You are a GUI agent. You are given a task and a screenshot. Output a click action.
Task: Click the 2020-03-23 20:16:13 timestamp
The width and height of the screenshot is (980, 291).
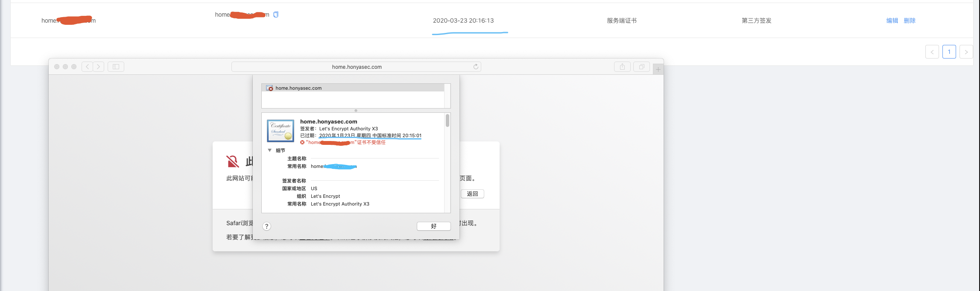463,21
